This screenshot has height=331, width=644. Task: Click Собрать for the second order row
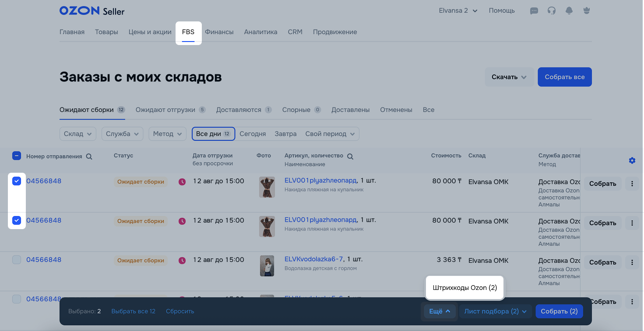[602, 223]
